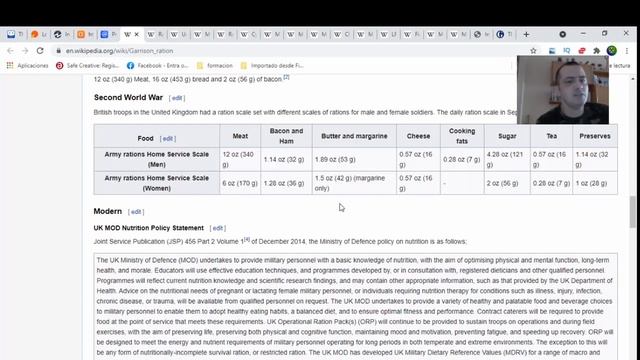The image size is (640, 360).
Task: Click the webcam video overlay
Action: [x=562, y=90]
